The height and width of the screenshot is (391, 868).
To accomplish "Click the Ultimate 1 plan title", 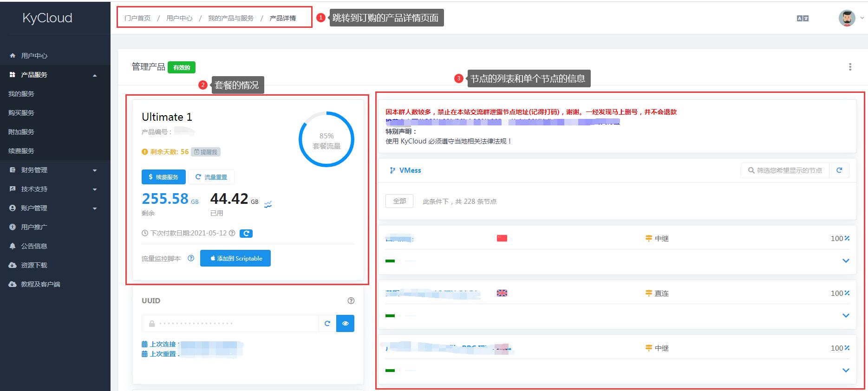I will 167,117.
